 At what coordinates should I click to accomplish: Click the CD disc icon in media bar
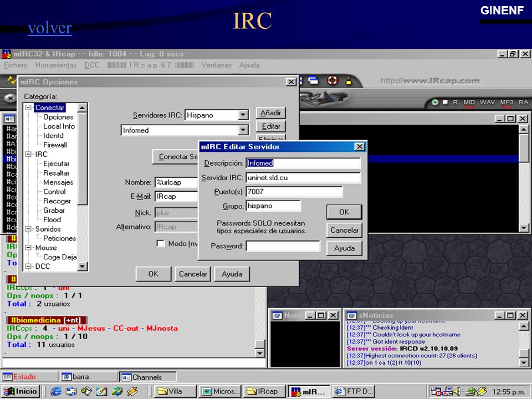pos(434,102)
